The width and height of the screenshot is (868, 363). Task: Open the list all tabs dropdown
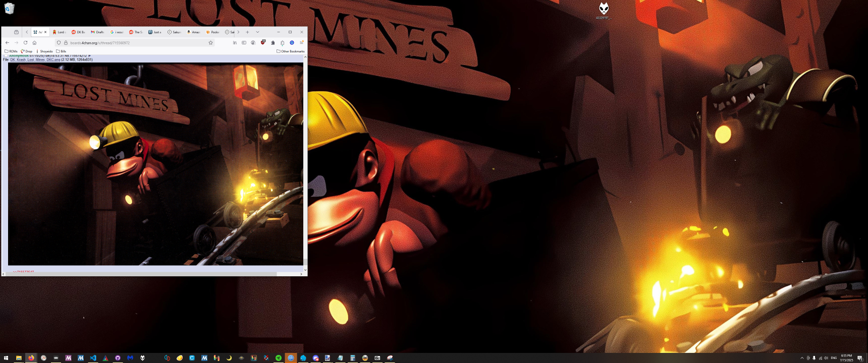click(x=257, y=32)
